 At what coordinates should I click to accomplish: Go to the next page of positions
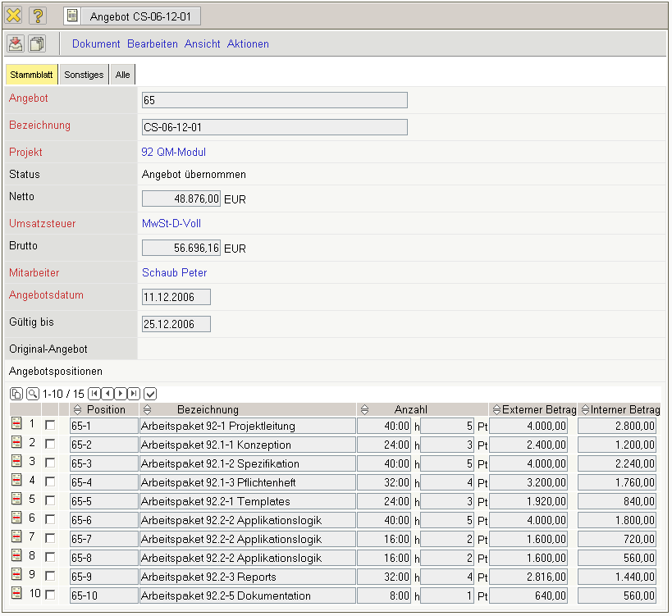121,394
